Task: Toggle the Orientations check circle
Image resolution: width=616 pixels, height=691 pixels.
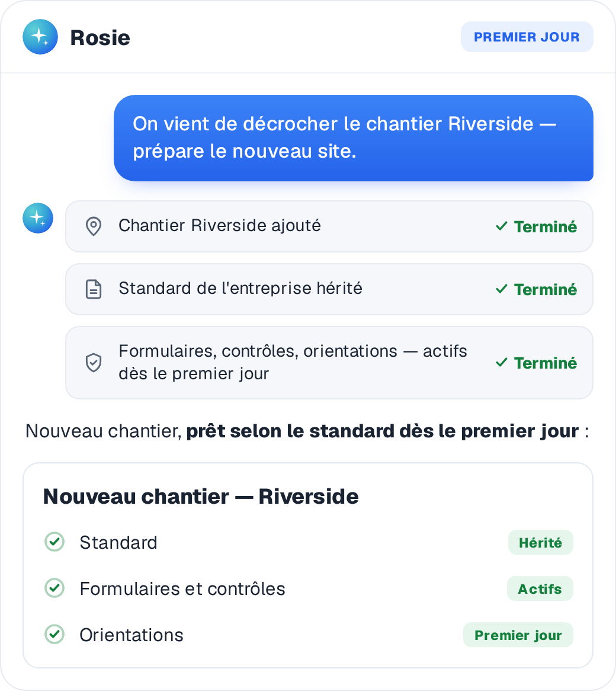Action: click(x=54, y=634)
